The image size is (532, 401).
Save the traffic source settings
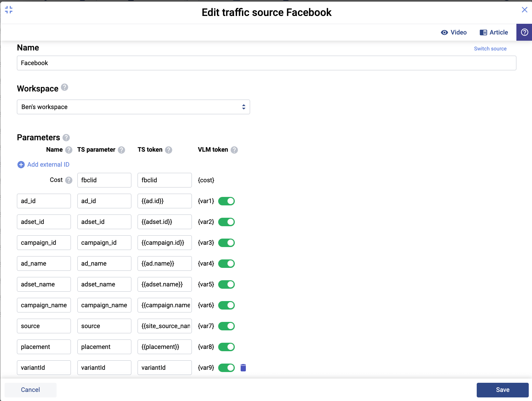(x=502, y=390)
